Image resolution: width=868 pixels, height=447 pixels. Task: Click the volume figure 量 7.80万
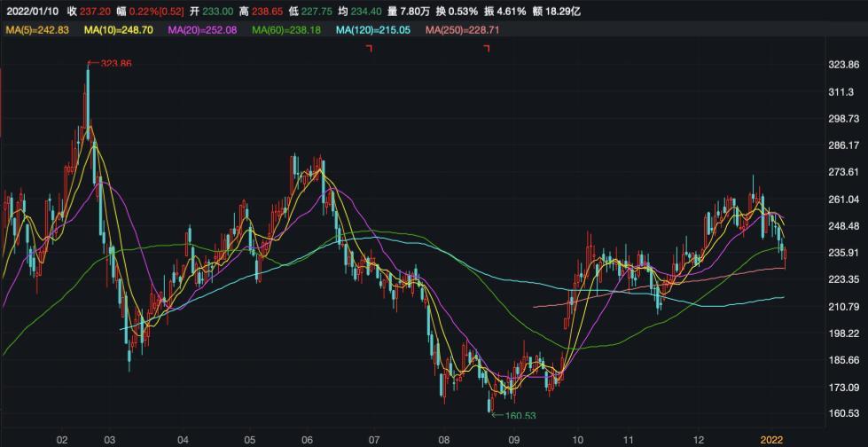[x=409, y=11]
